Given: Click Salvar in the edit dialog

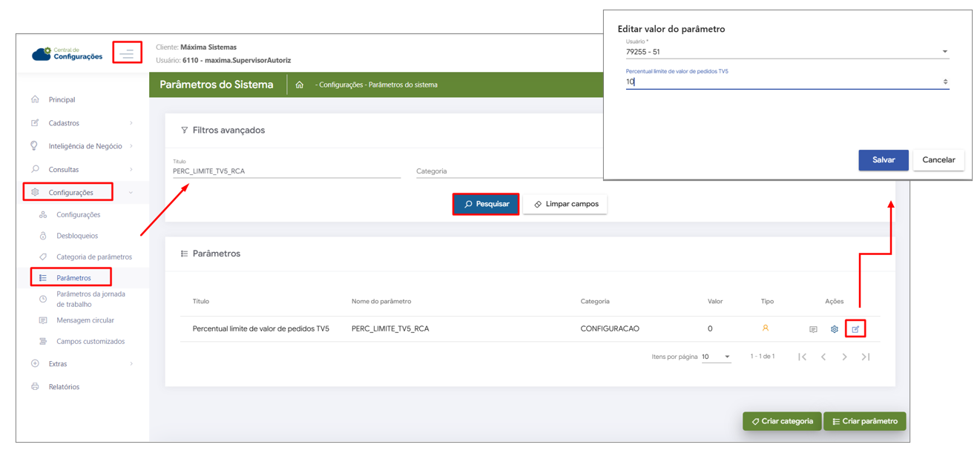Looking at the screenshot, I should coord(883,160).
